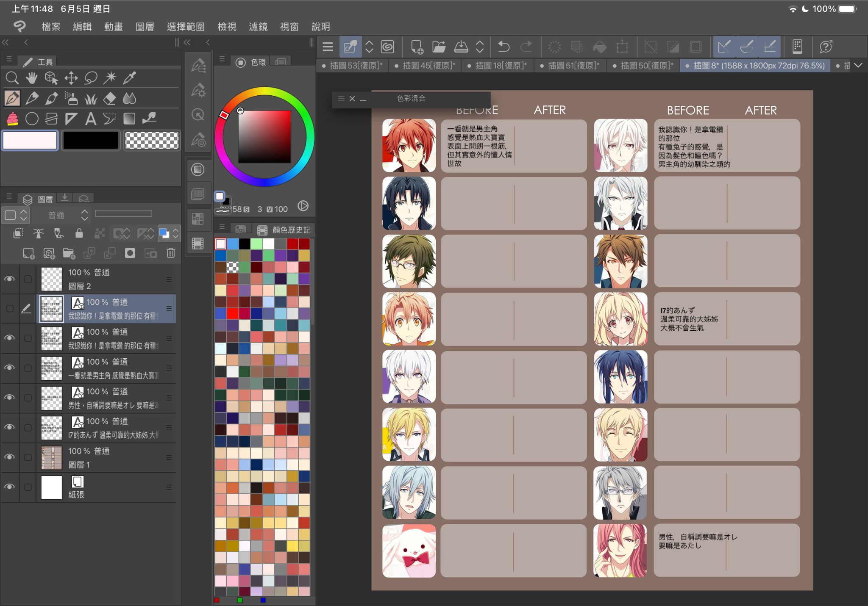Screen dimensions: 868x606
Task: Hide the 男性，自稱詞 text layer
Action: [x=9, y=397]
